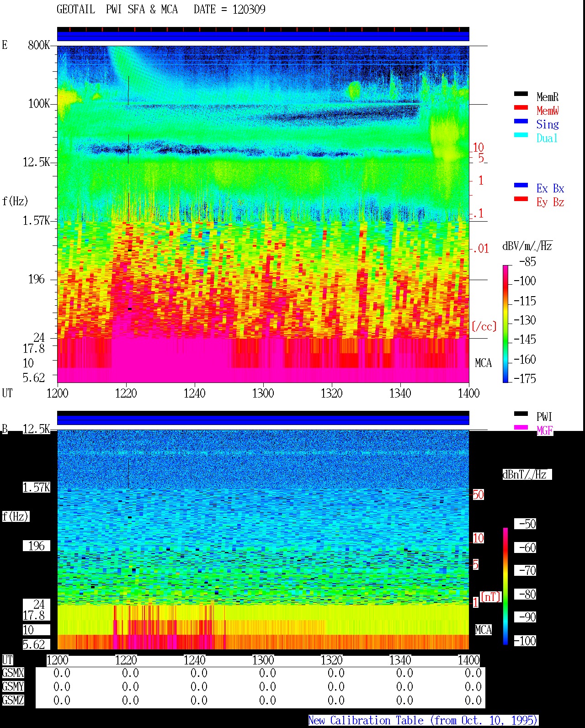The width and height of the screenshot is (585, 728).
Task: Click the [/cc] density axis label
Action: pos(484,327)
